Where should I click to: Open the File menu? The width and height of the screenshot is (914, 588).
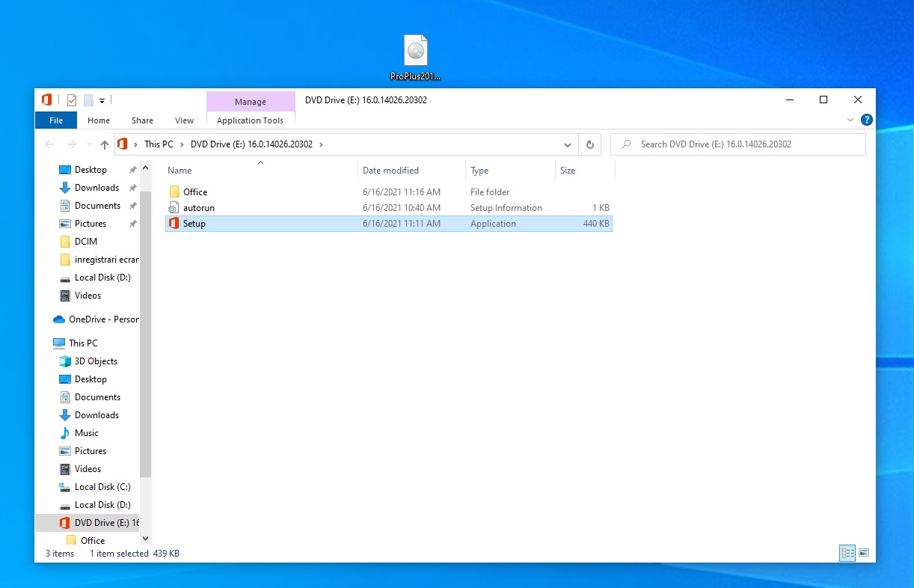click(x=56, y=120)
